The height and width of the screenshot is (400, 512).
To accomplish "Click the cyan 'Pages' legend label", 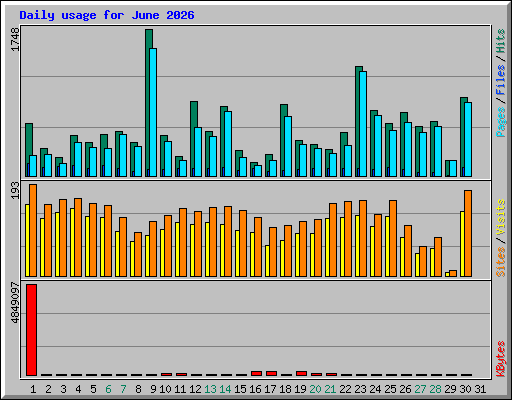I will coord(500,122).
